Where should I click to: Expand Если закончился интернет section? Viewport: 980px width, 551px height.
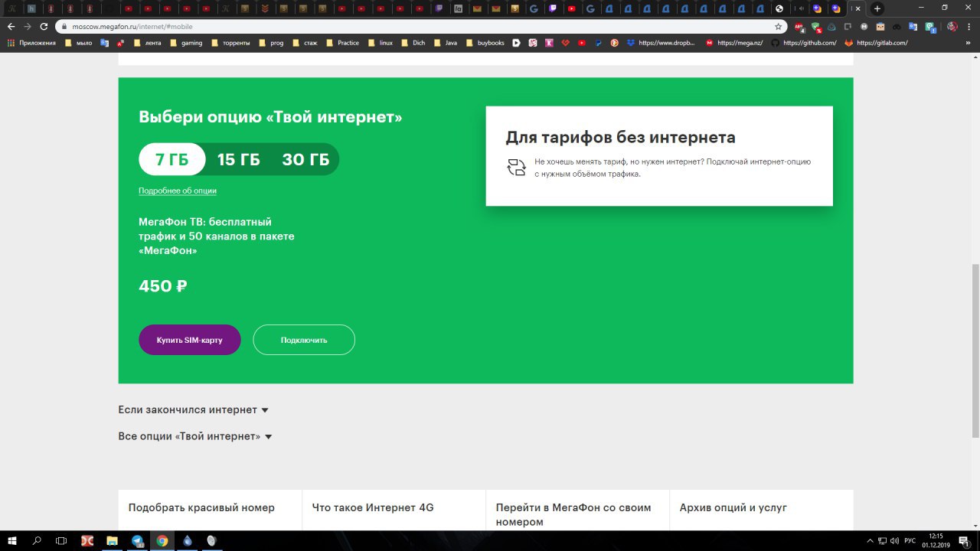click(x=194, y=410)
